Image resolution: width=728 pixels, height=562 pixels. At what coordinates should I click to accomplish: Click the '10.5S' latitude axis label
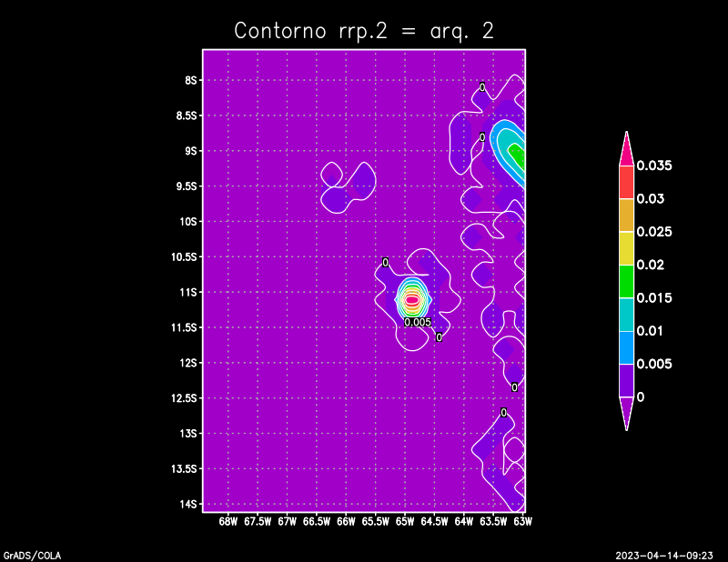click(x=185, y=256)
